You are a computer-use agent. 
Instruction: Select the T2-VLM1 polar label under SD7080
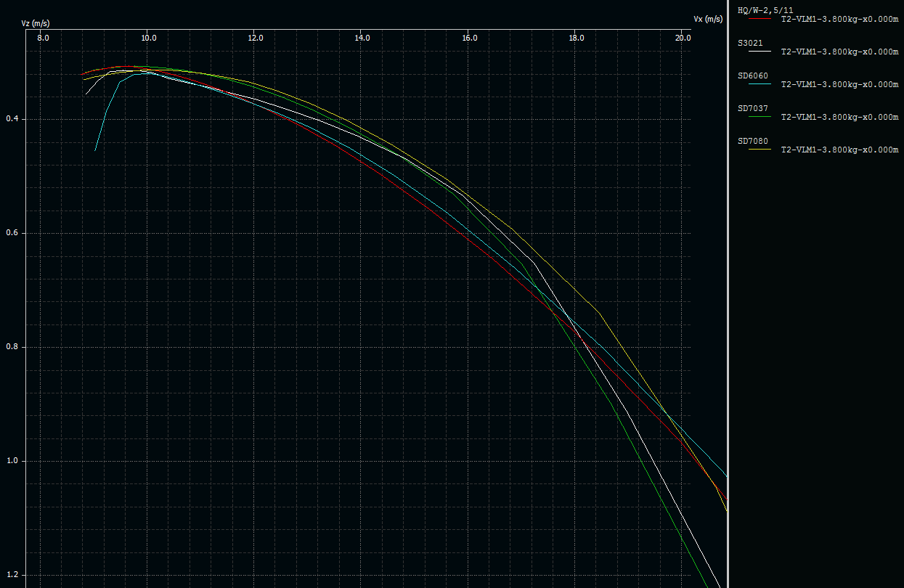point(839,150)
